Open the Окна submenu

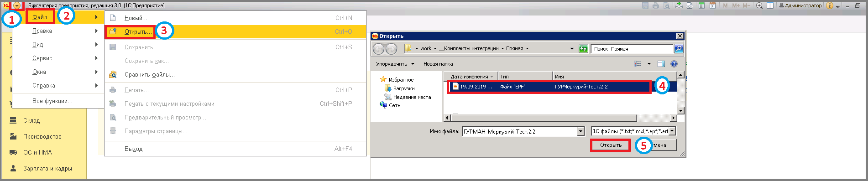[58, 72]
